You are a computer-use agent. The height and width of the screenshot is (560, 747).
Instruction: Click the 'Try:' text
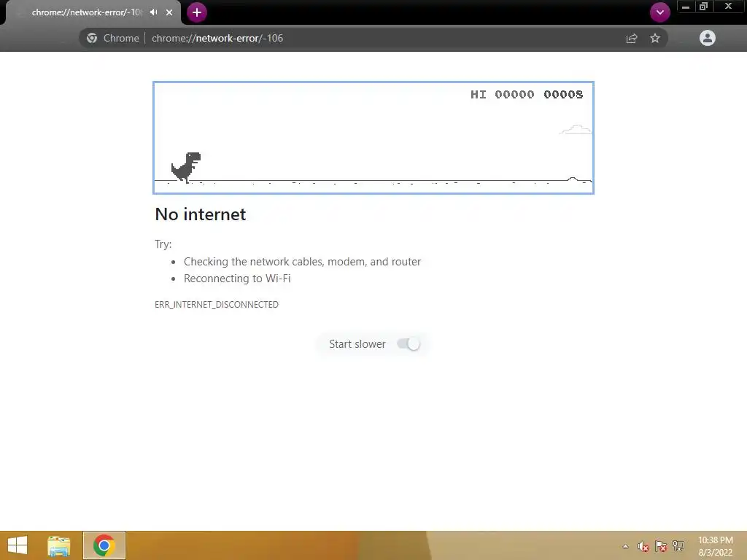pyautogui.click(x=163, y=244)
